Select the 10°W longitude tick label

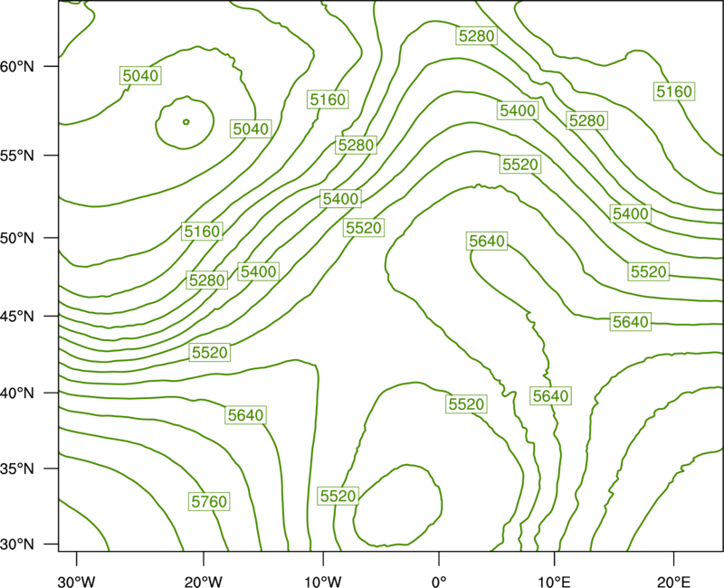coord(323,582)
